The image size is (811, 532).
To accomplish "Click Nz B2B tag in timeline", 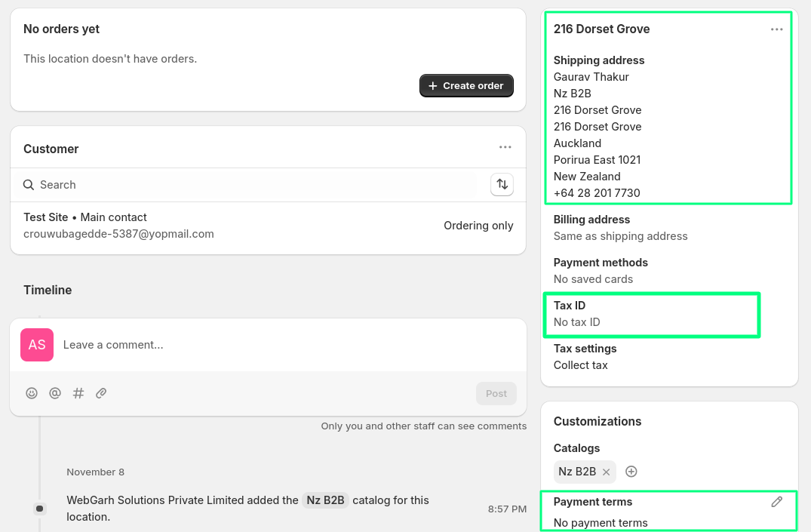I will [x=325, y=500].
